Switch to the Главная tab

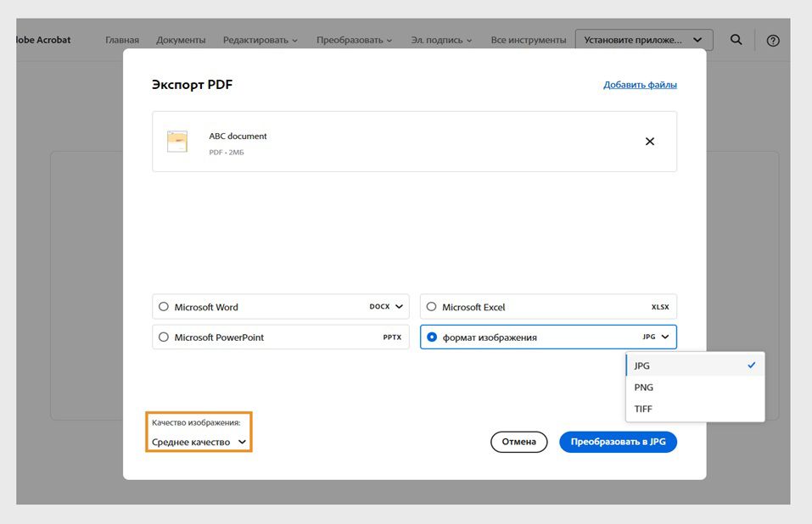pyautogui.click(x=121, y=39)
